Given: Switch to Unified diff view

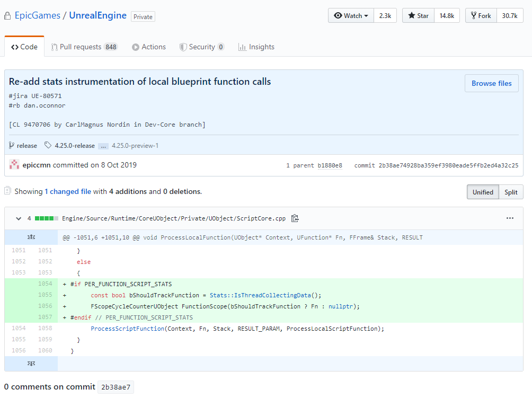Looking at the screenshot, I should (483, 192).
